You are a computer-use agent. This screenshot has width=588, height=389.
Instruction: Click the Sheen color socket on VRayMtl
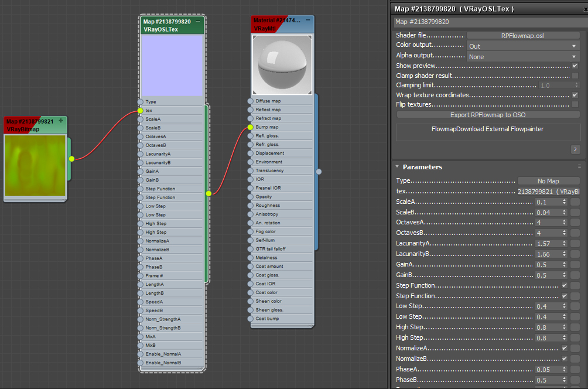251,301
